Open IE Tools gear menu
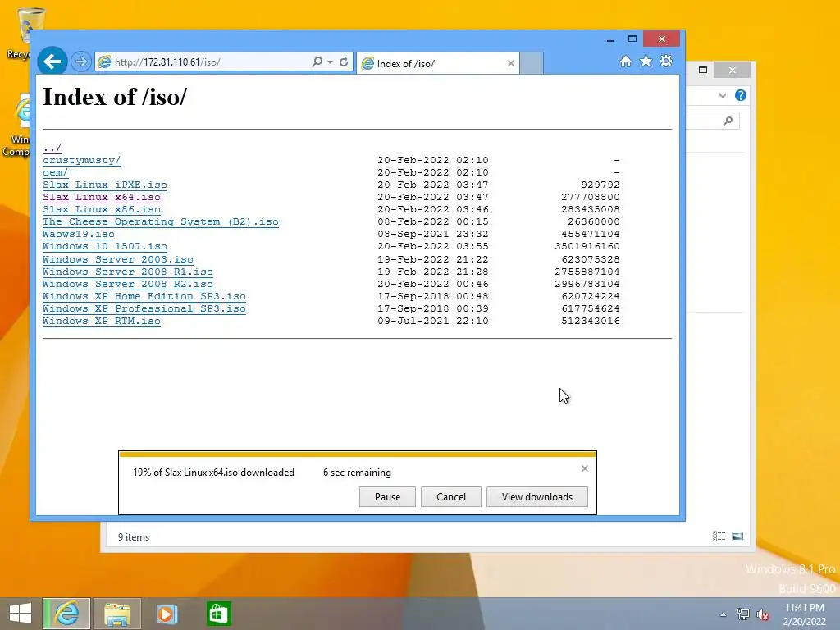This screenshot has height=630, width=840. 666,61
